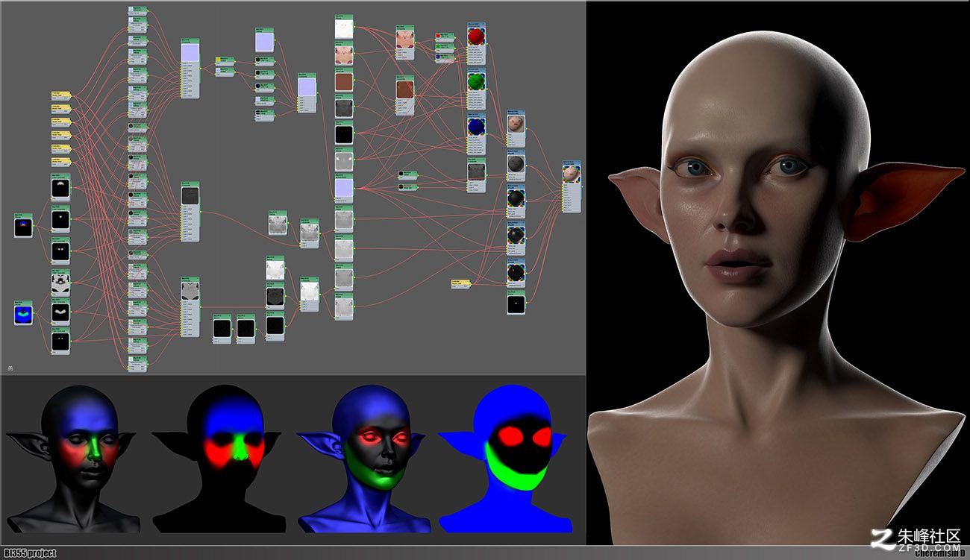This screenshot has width=970, height=560.
Task: Select the blue-and-green mask map node
Action: click(23, 312)
